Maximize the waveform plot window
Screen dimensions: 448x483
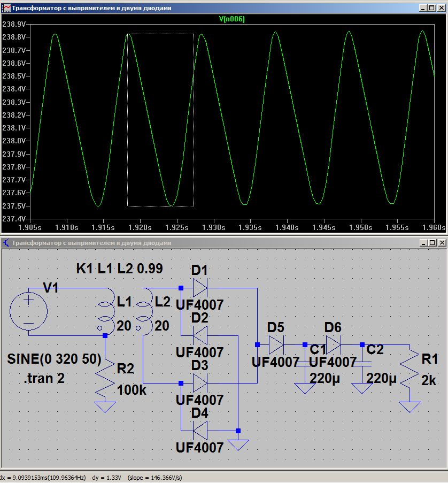tap(432, 7)
